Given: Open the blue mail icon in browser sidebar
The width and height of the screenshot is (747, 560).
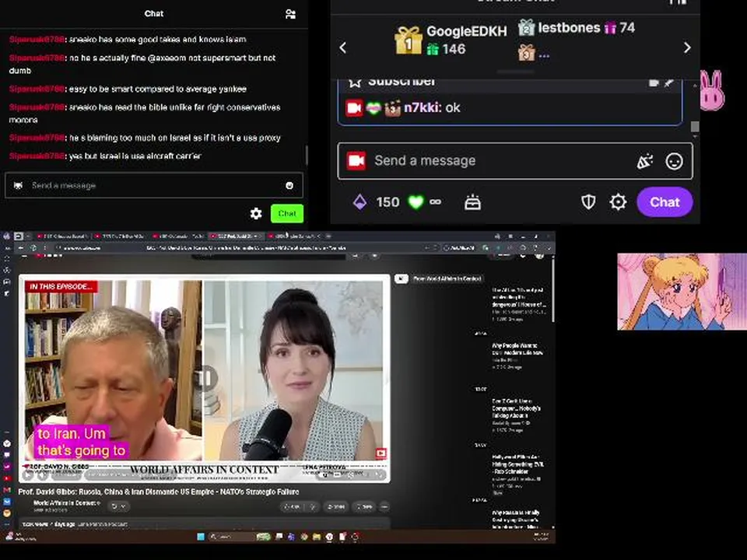Looking at the screenshot, I should tap(7, 502).
